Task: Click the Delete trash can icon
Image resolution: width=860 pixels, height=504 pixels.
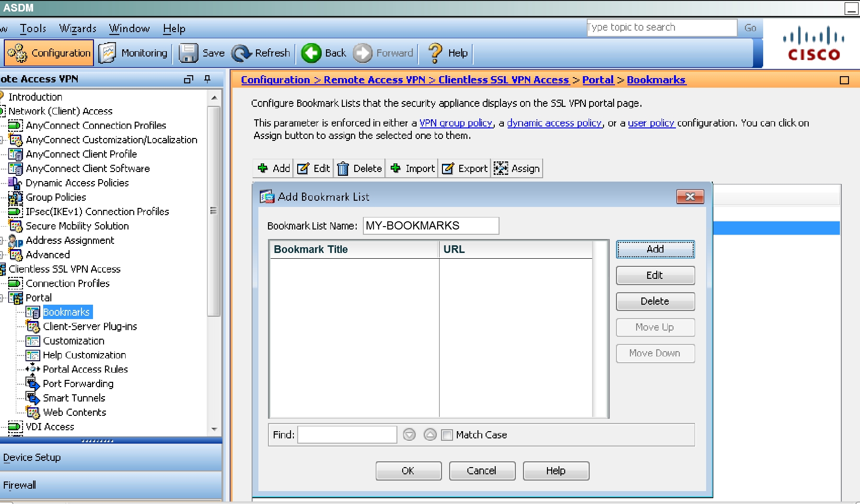Action: pos(343,169)
